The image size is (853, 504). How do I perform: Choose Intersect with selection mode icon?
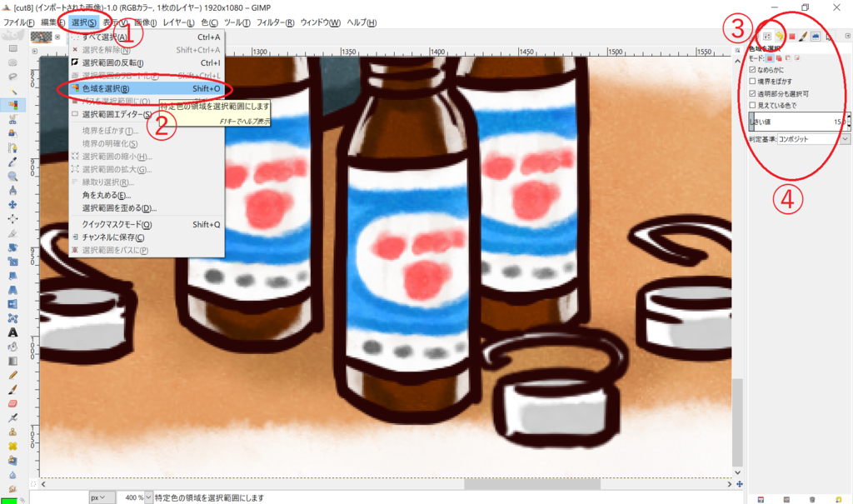point(797,58)
